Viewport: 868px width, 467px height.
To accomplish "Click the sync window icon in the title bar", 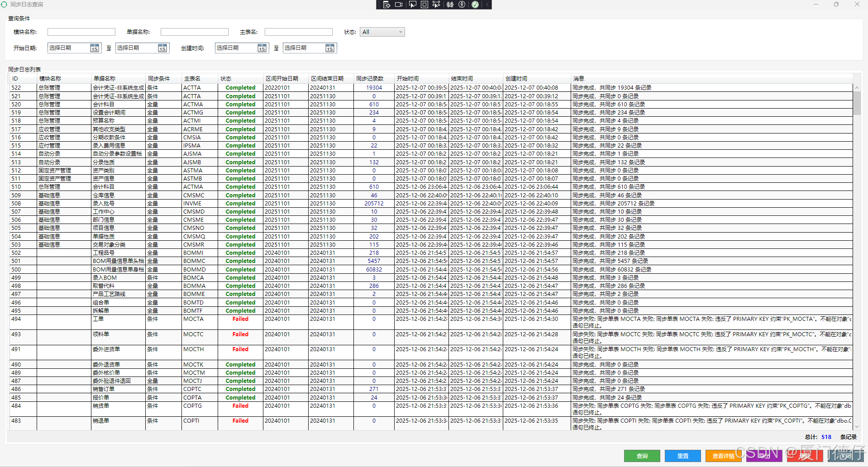I will [4, 4].
